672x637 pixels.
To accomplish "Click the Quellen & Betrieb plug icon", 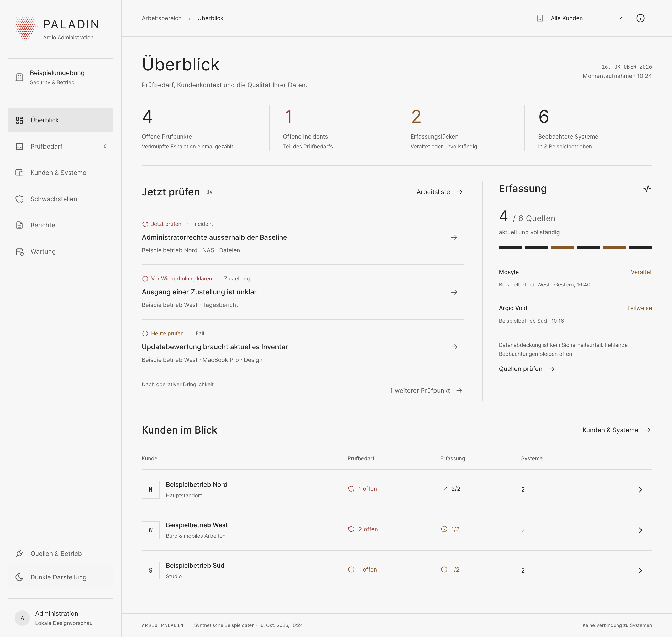I will (x=19, y=554).
